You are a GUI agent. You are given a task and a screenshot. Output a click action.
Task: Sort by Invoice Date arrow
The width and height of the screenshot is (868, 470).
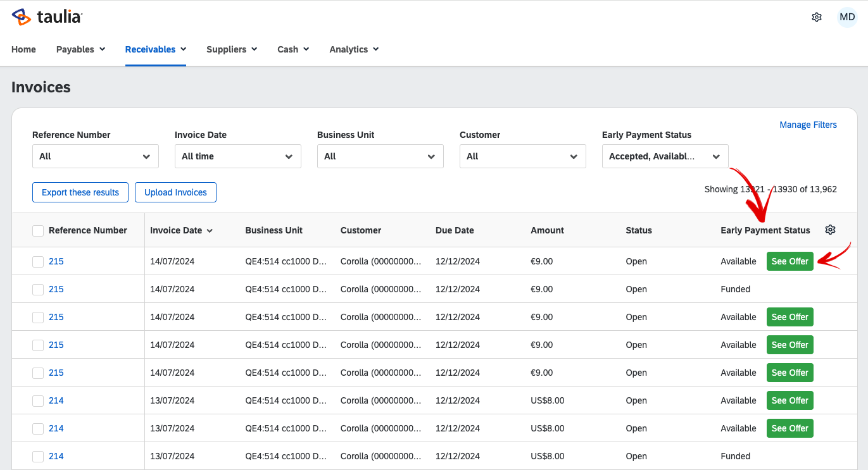tap(210, 231)
